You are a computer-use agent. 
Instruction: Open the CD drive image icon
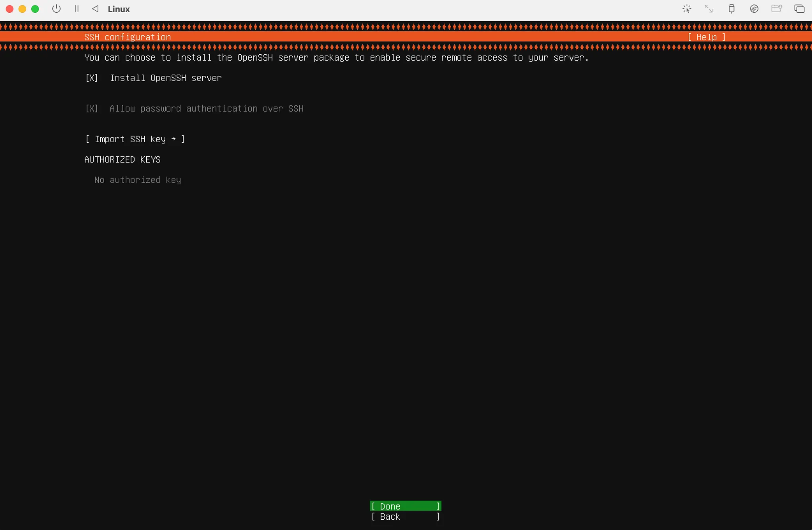pyautogui.click(x=754, y=9)
